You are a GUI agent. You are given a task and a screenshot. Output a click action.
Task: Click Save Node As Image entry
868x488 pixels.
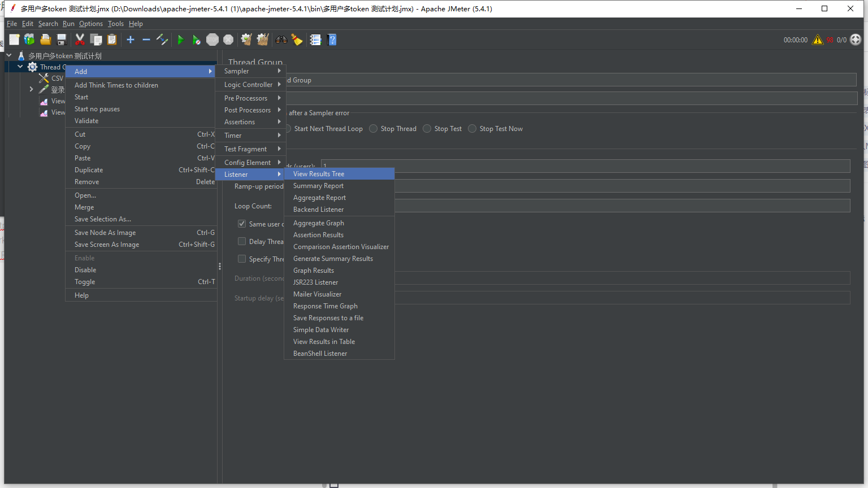coord(141,233)
